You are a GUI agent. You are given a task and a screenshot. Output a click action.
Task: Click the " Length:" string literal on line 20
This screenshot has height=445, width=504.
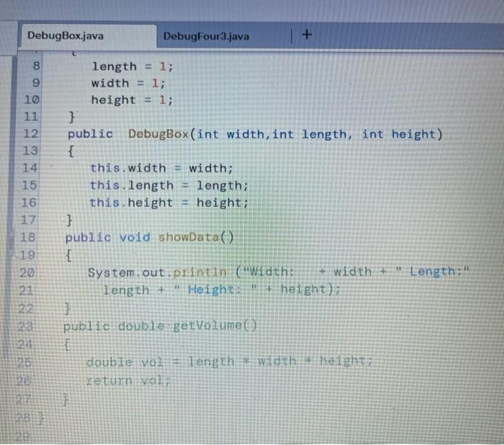click(x=433, y=271)
